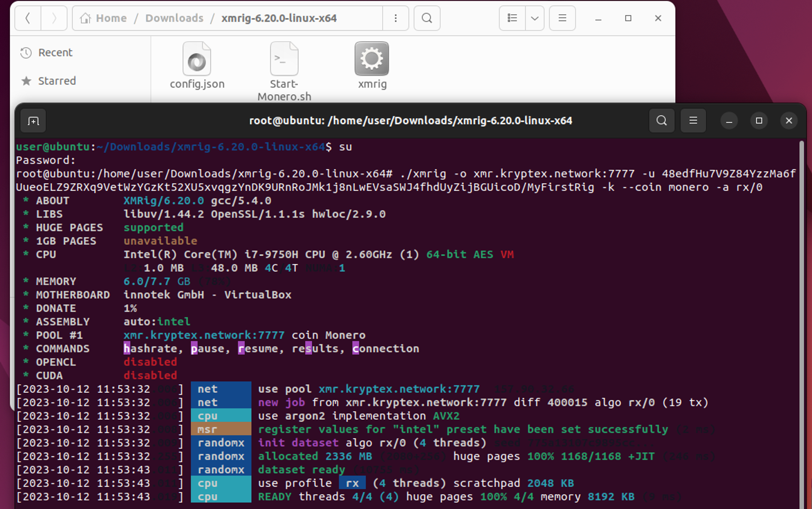812x509 pixels.
Task: Open the file manager search
Action: pyautogui.click(x=427, y=18)
